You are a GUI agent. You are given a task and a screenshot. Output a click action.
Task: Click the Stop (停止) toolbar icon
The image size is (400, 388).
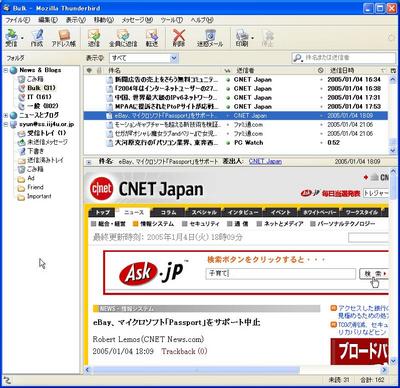tap(268, 37)
